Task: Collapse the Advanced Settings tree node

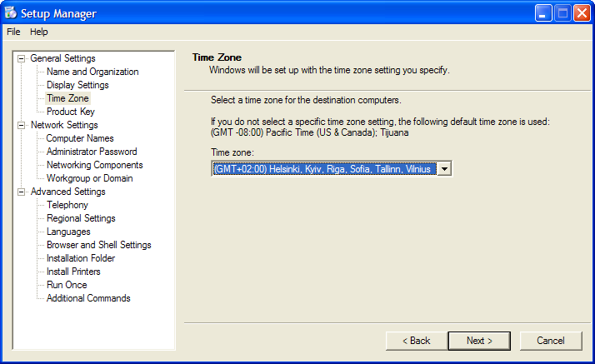Action: [22, 192]
